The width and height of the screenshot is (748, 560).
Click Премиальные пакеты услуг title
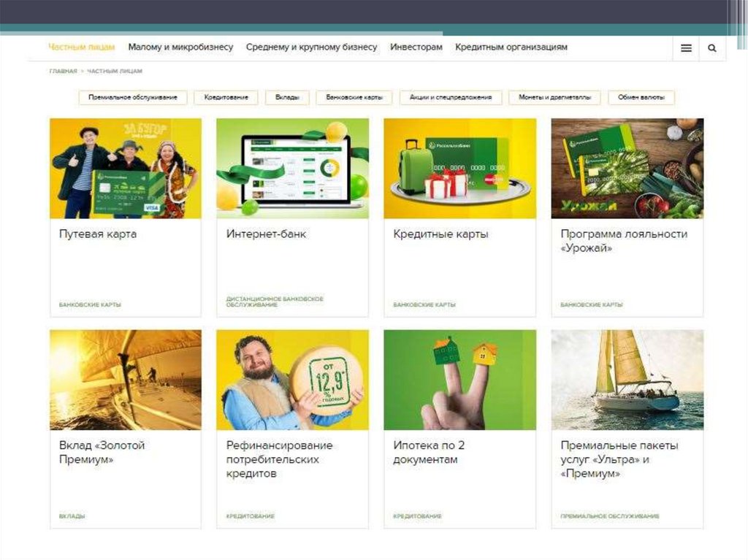point(619,459)
